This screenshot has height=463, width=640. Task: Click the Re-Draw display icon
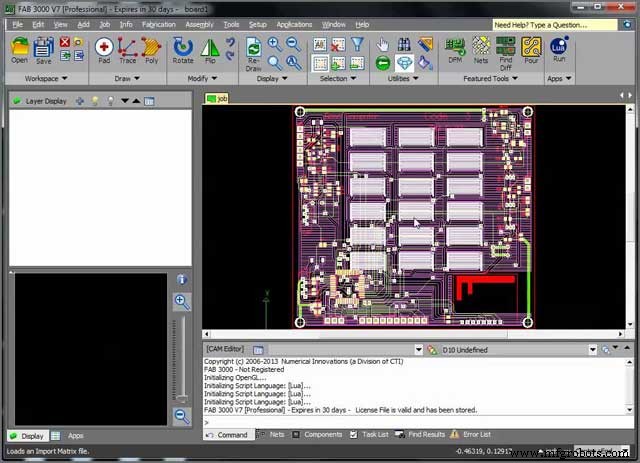point(253,54)
